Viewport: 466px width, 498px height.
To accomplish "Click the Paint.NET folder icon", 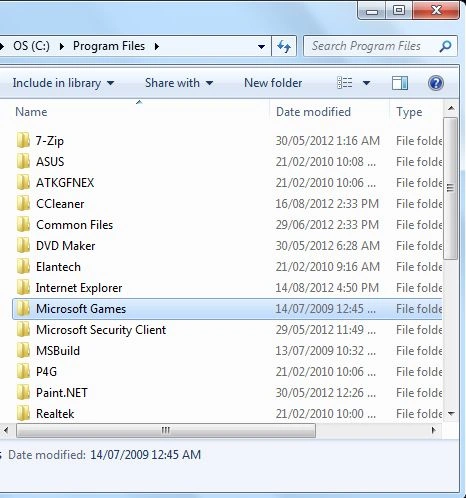I will pyautogui.click(x=23, y=392).
